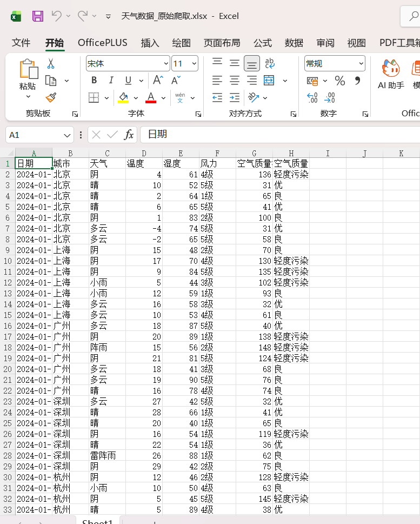The image size is (420, 524).
Task: Open the font size 11 dropdown
Action: 194,63
